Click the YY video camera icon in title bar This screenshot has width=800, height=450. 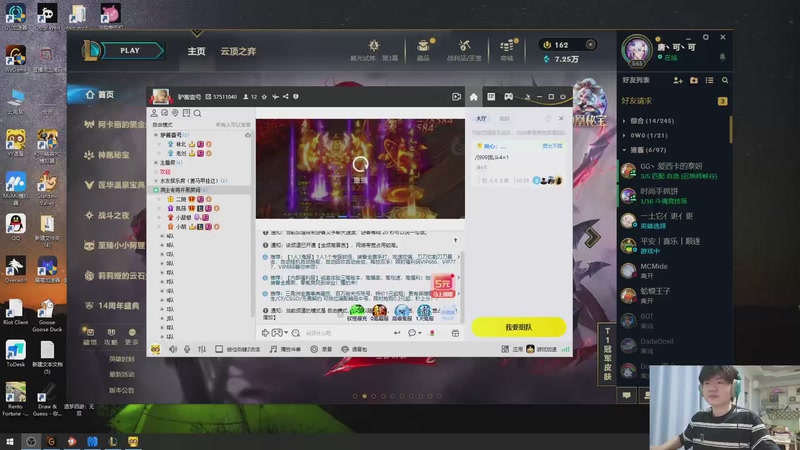(456, 96)
